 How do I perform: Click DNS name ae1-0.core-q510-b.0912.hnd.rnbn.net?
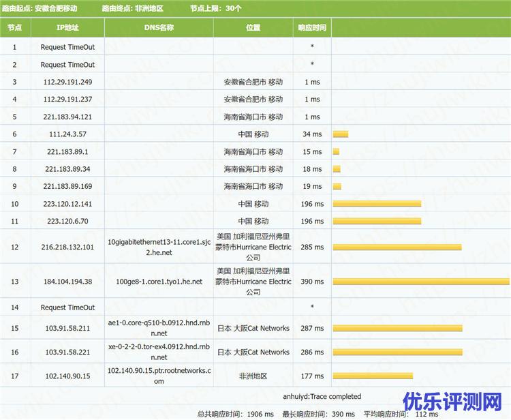159,328
